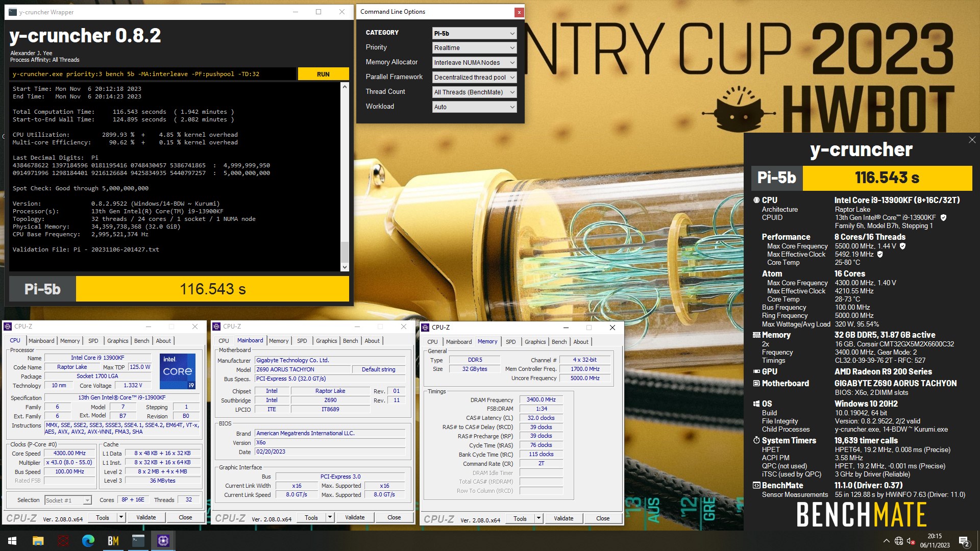The image size is (980, 551).
Task: Close the Command Line Options dialog
Action: click(519, 12)
